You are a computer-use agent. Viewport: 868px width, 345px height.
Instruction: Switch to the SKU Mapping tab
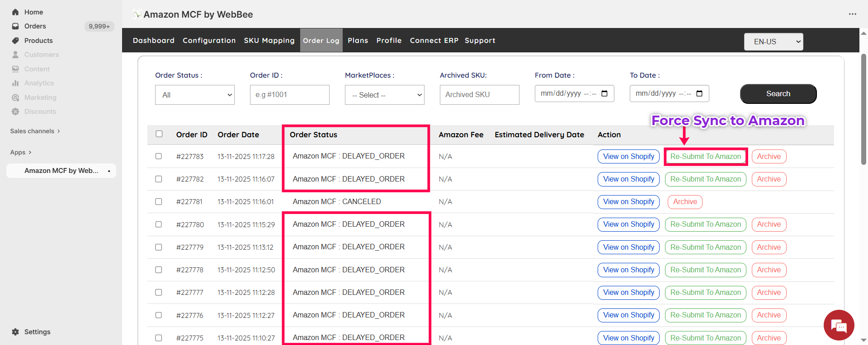pos(269,41)
